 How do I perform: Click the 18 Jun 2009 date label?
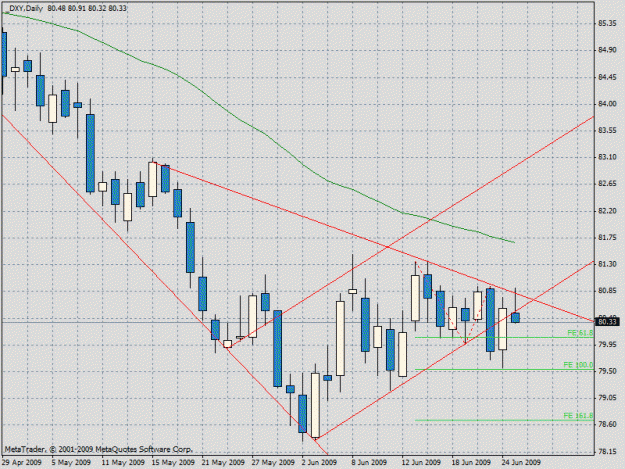pyautogui.click(x=472, y=462)
